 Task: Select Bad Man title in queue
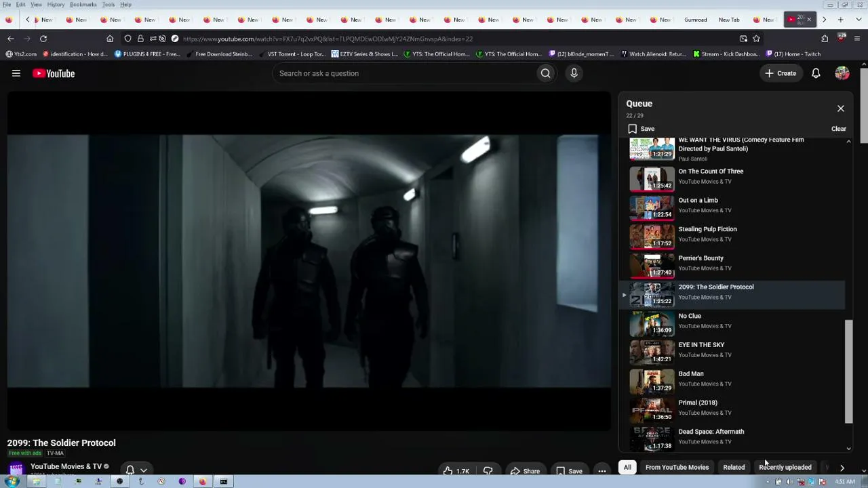[x=691, y=374]
